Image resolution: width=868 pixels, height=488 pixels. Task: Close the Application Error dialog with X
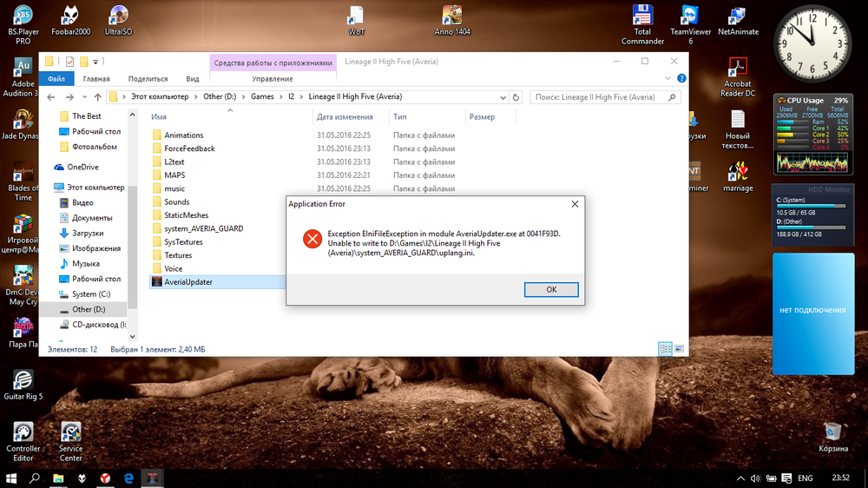(x=575, y=204)
